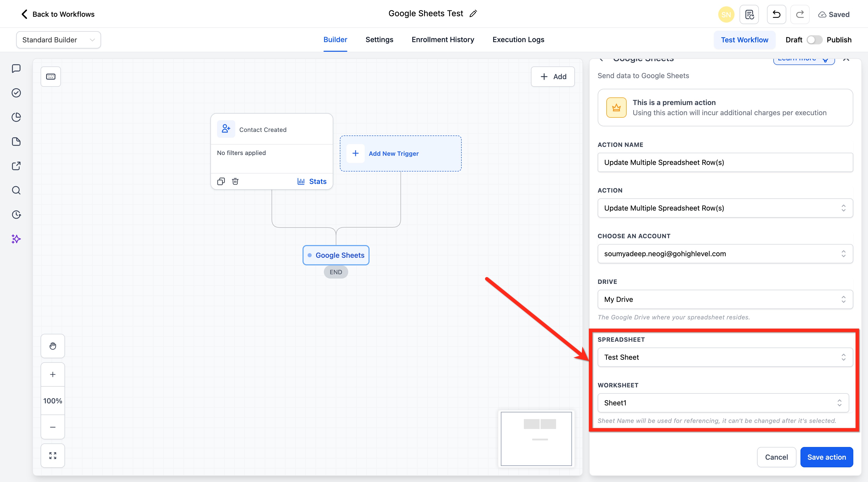868x482 pixels.
Task: Switch to the Enrollment History tab
Action: click(x=442, y=39)
